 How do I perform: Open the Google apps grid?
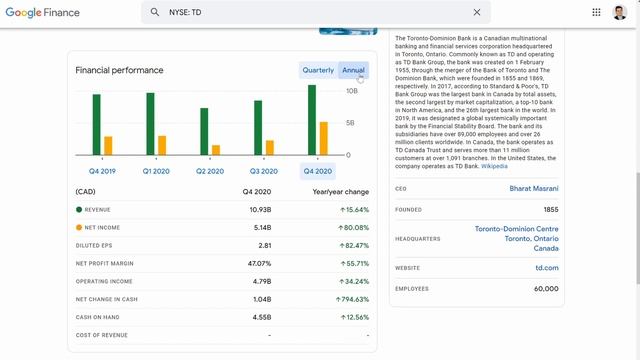(x=596, y=12)
